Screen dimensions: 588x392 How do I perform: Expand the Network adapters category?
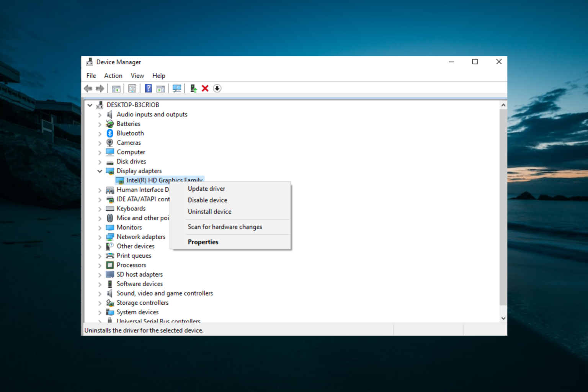tap(100, 237)
